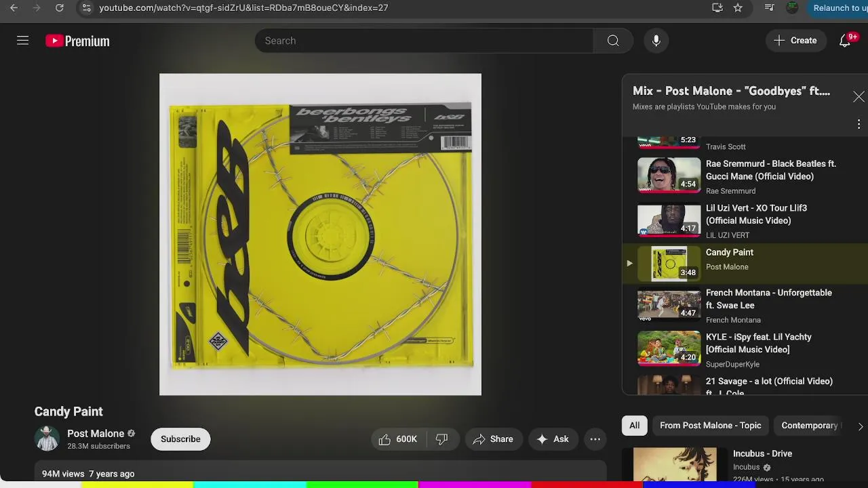The image size is (868, 488).
Task: Click the album art video player
Action: (320, 235)
